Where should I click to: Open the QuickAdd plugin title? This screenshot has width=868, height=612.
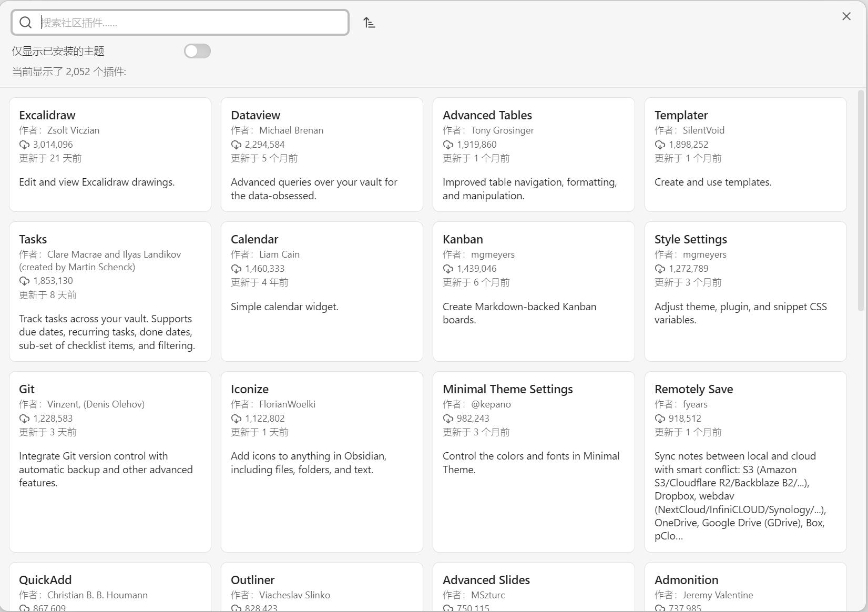[45, 580]
